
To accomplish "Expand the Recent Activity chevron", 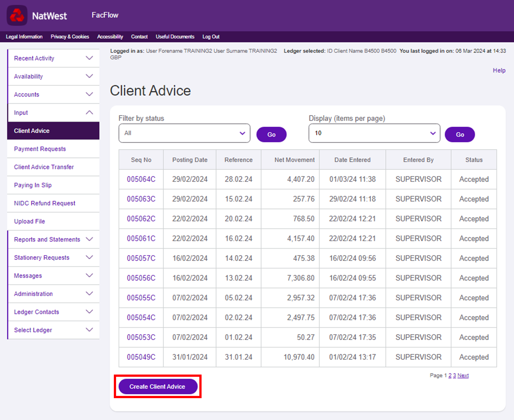I will click(x=89, y=58).
